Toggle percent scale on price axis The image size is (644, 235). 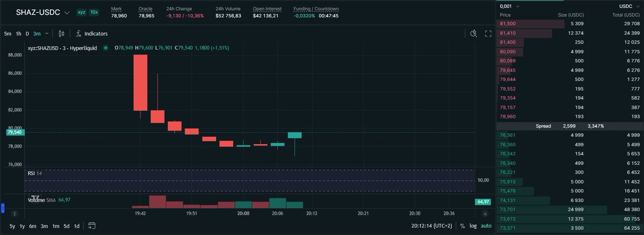pyautogui.click(x=462, y=226)
